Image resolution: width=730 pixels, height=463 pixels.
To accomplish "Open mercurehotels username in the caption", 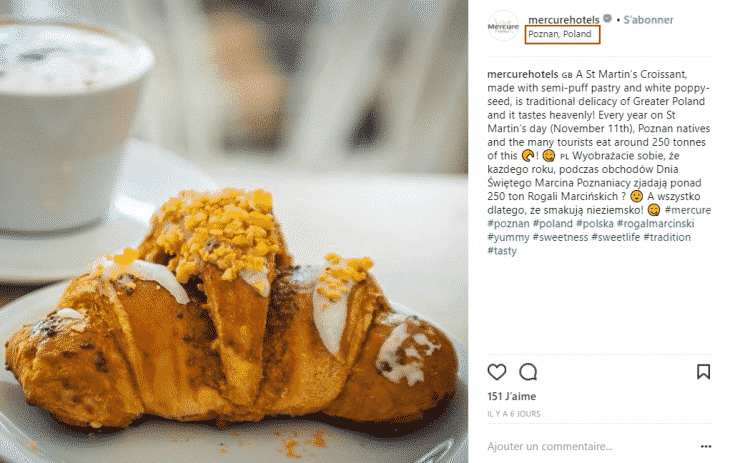I will (x=522, y=74).
